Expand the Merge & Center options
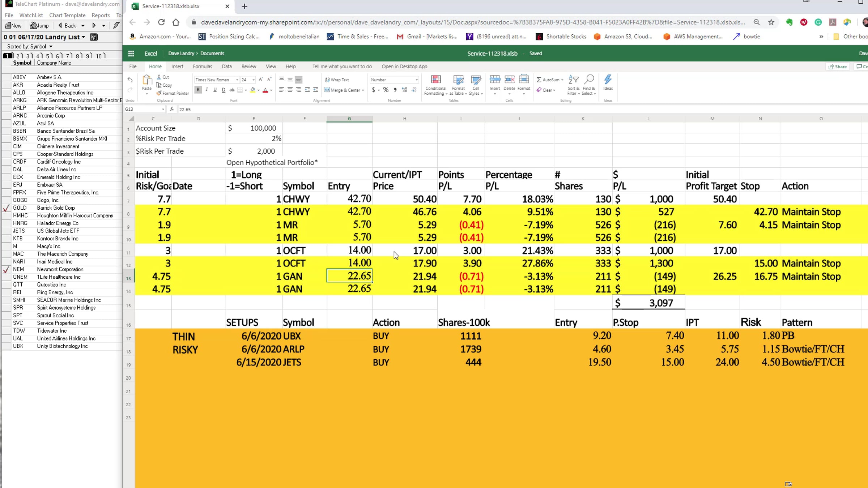The width and height of the screenshot is (868, 488). 363,90
